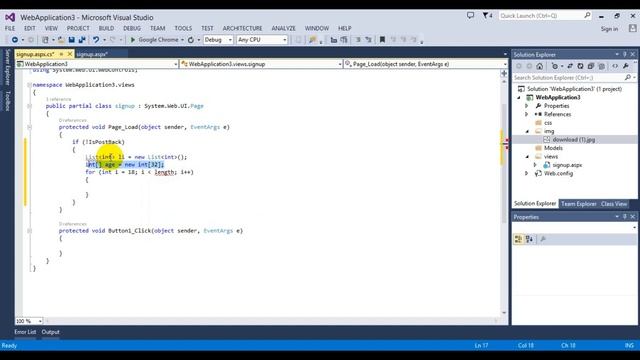The height and width of the screenshot is (360, 640).
Task: Open the DEBUG menu
Action: [132, 28]
